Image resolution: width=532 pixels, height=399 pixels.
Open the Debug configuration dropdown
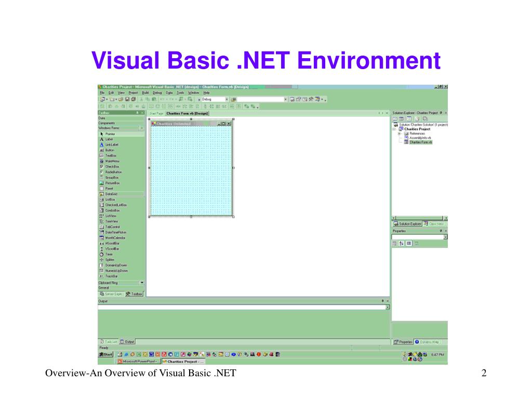click(x=228, y=98)
